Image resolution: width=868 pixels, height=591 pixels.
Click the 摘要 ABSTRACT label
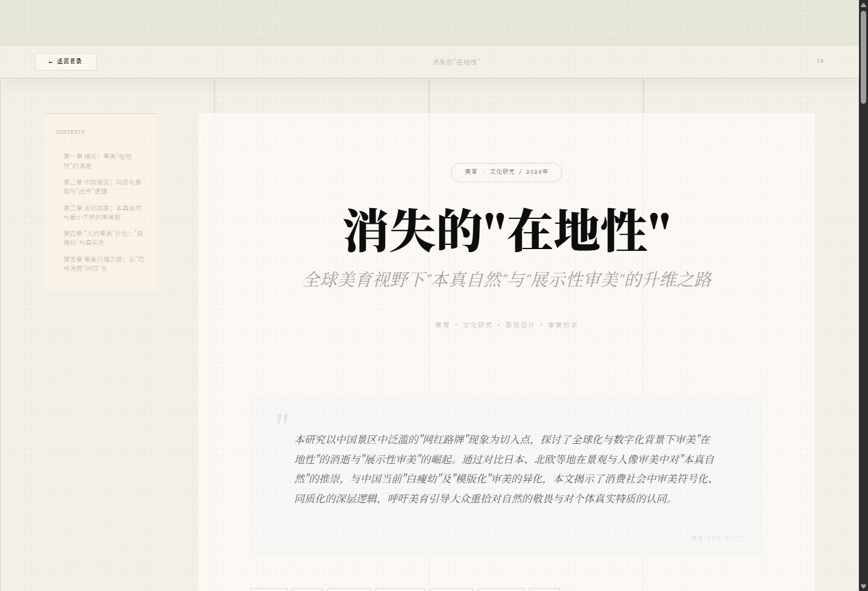(x=717, y=538)
